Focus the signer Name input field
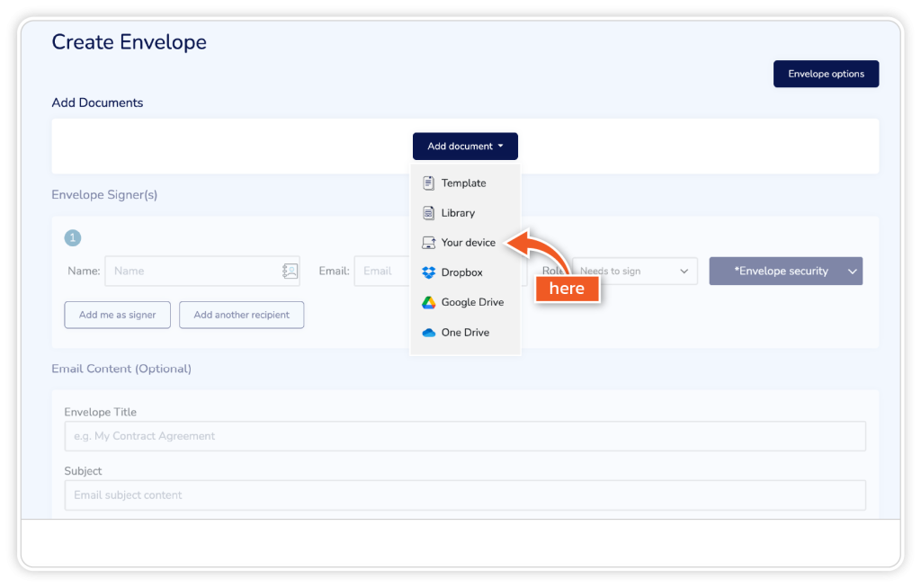The height and width of the screenshot is (588, 921). pos(193,271)
